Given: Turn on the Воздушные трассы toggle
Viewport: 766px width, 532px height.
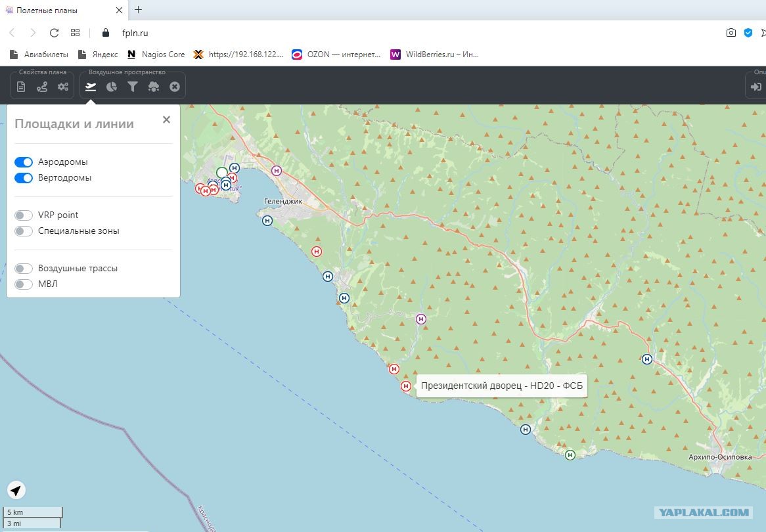Looking at the screenshot, I should click(x=24, y=269).
